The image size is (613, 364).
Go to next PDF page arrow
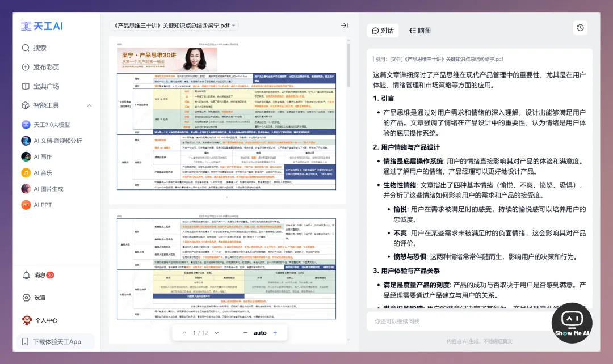tap(217, 333)
